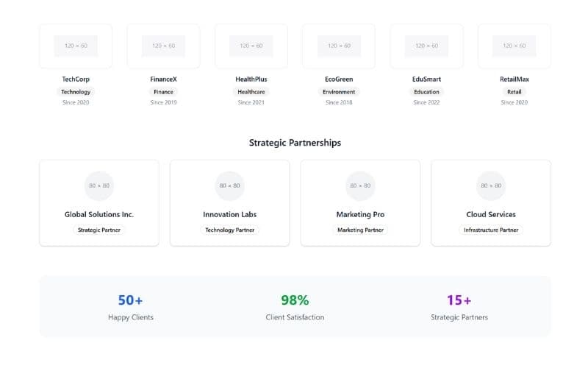Click the Education tag under EduSmart
Image resolution: width=588 pixels, height=368 pixels.
tap(426, 92)
